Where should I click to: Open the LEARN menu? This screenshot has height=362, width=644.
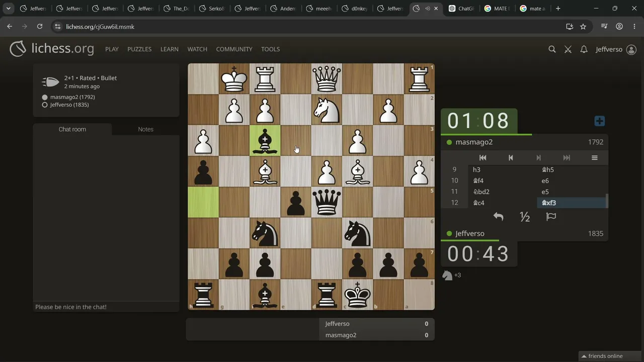[x=170, y=49]
